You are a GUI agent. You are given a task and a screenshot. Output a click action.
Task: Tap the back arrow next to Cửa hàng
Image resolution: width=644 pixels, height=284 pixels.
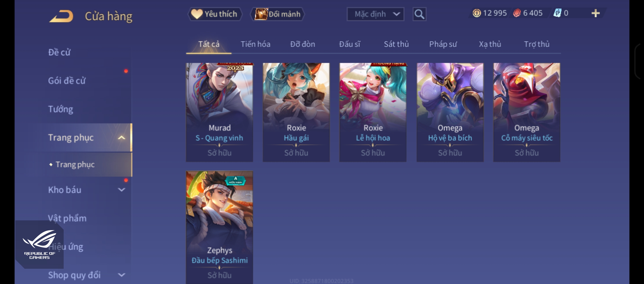(x=61, y=16)
